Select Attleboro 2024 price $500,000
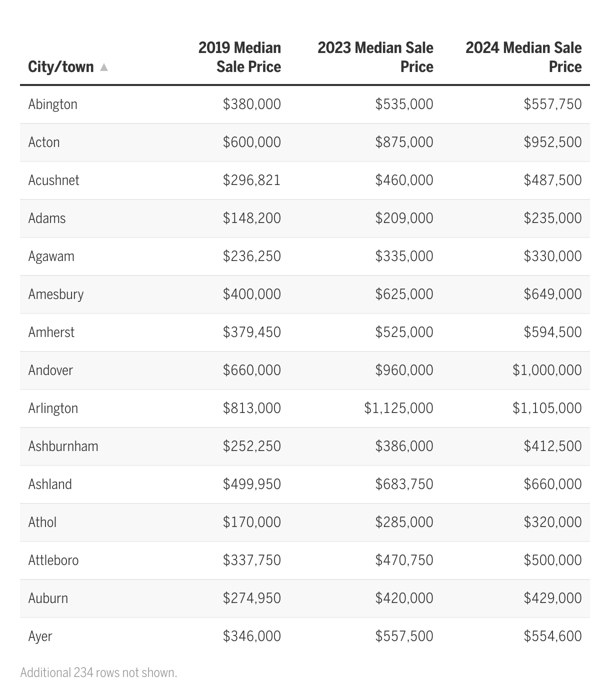 coord(552,560)
